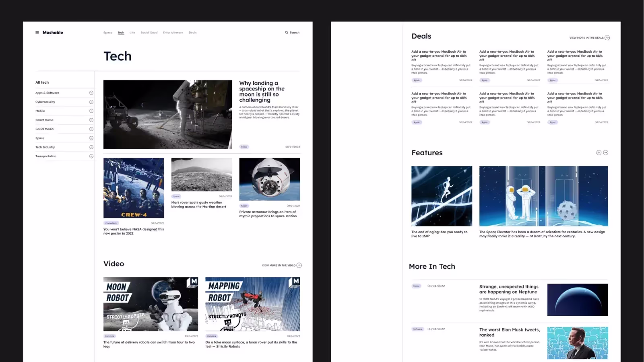Open the hamburger menu beside Mashable
This screenshot has height=362, width=644.
point(37,33)
